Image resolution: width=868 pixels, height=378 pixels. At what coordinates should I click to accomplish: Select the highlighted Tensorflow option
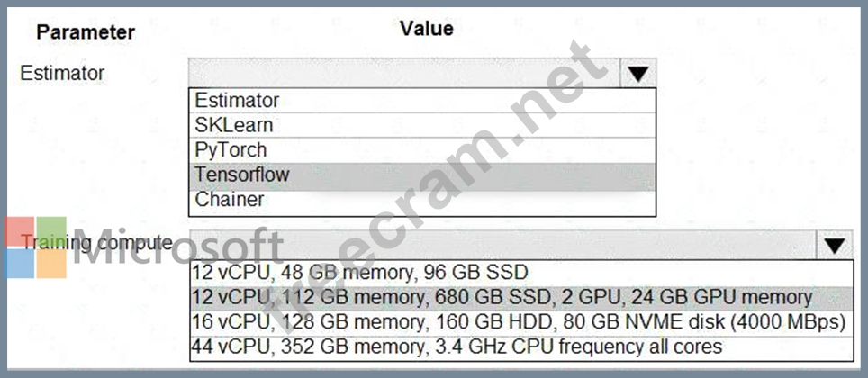click(x=243, y=174)
